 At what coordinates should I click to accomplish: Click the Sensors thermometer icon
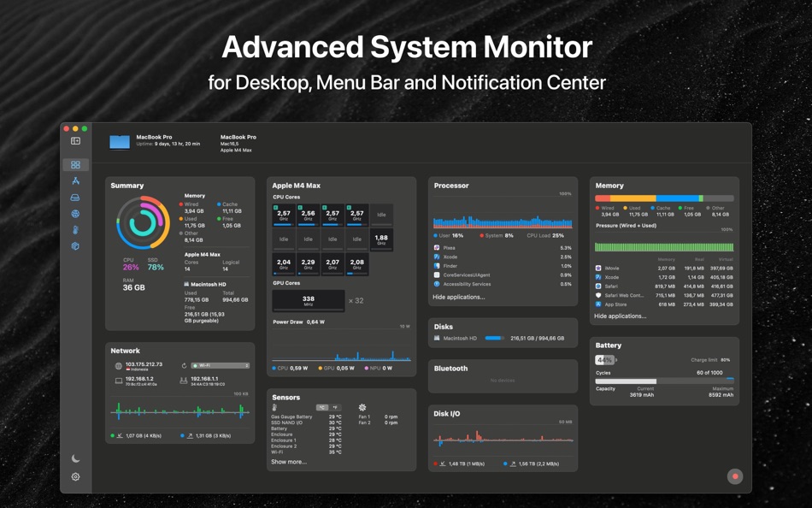[x=274, y=407]
